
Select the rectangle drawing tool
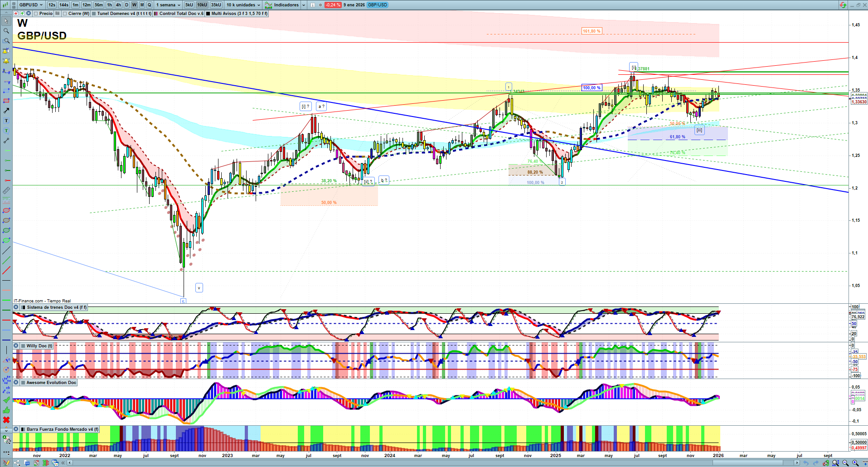6,101
